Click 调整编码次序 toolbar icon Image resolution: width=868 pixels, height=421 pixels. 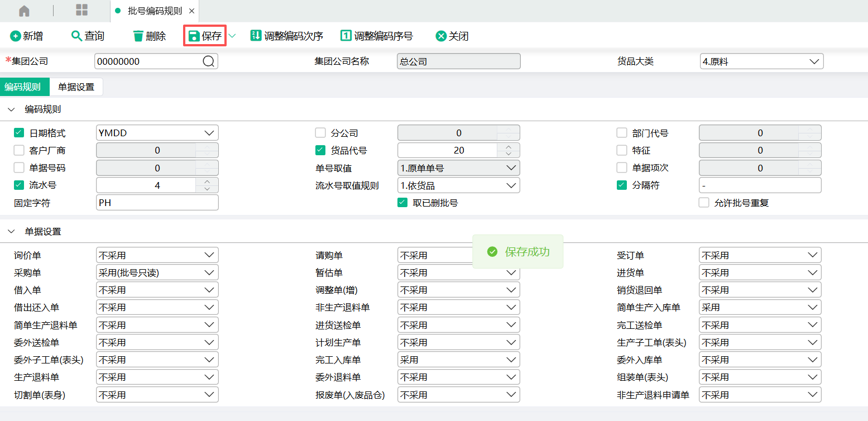[256, 36]
